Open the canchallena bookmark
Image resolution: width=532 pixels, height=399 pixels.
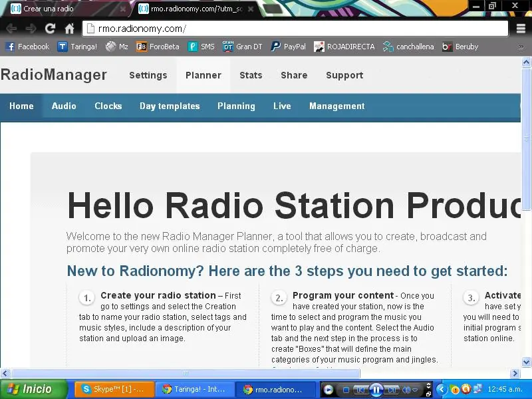point(408,47)
